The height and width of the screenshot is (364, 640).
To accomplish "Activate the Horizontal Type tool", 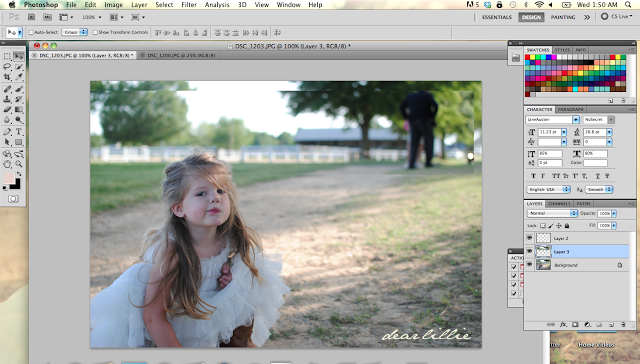I will point(19,132).
